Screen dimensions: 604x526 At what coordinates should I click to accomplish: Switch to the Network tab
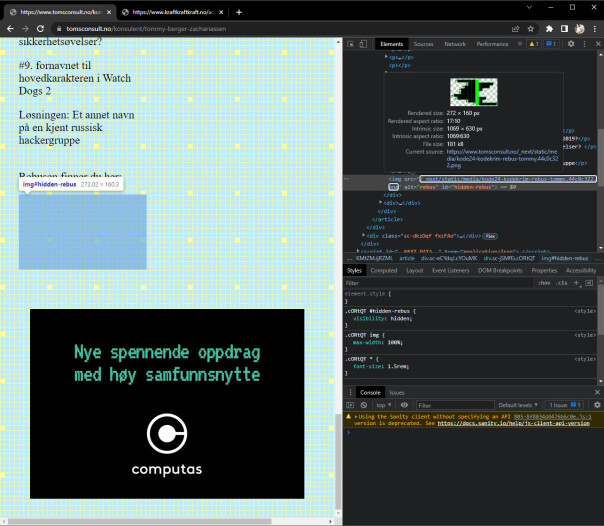tap(455, 44)
